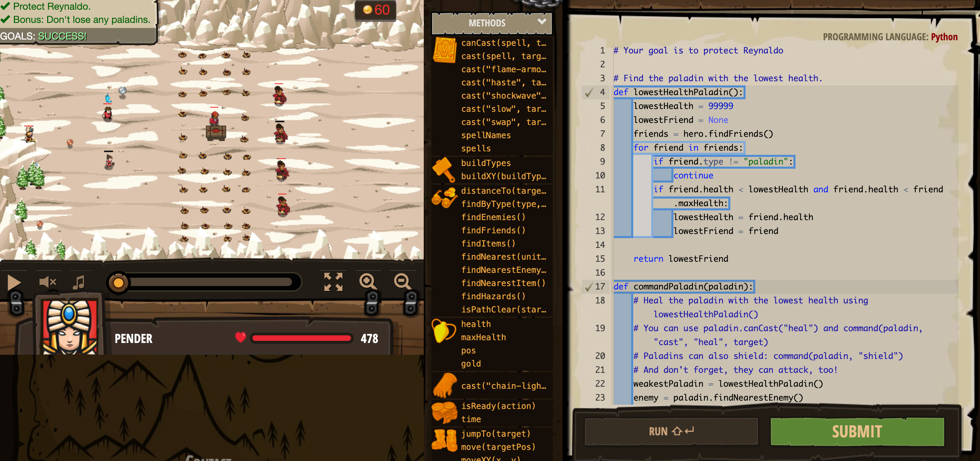Toggle the sound mute speaker icon
The height and width of the screenshot is (461, 980).
pyautogui.click(x=47, y=282)
